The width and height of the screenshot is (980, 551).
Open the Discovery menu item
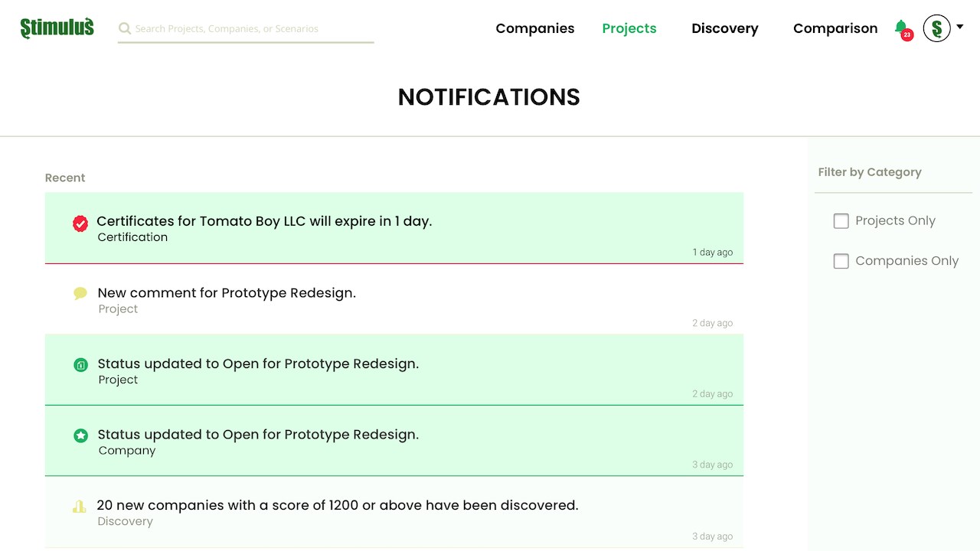[x=724, y=28]
